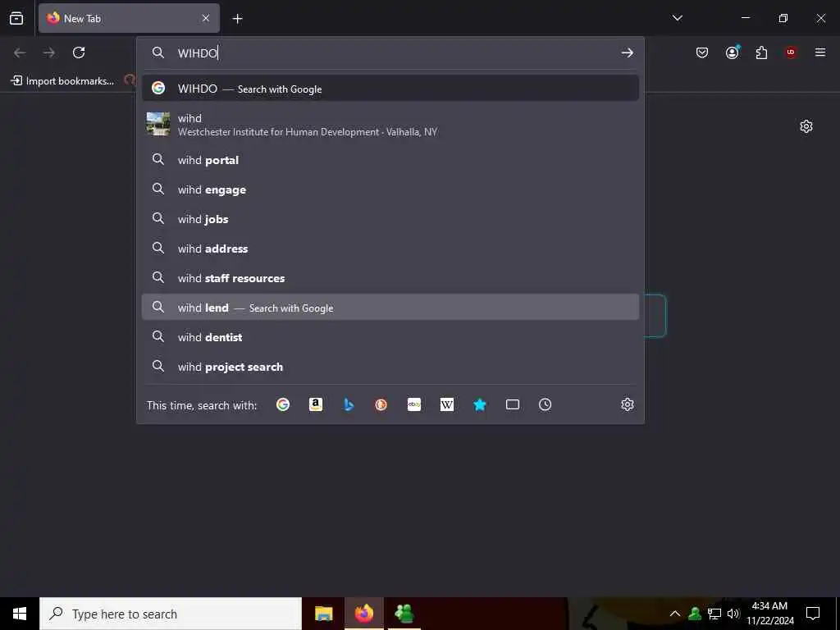
Task: Open new tab page personalize gear
Action: [x=806, y=126]
